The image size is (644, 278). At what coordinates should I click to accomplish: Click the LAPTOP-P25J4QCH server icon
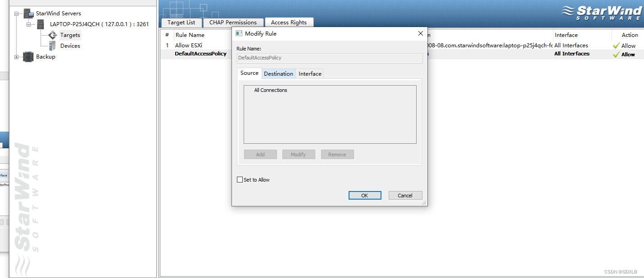(41, 24)
